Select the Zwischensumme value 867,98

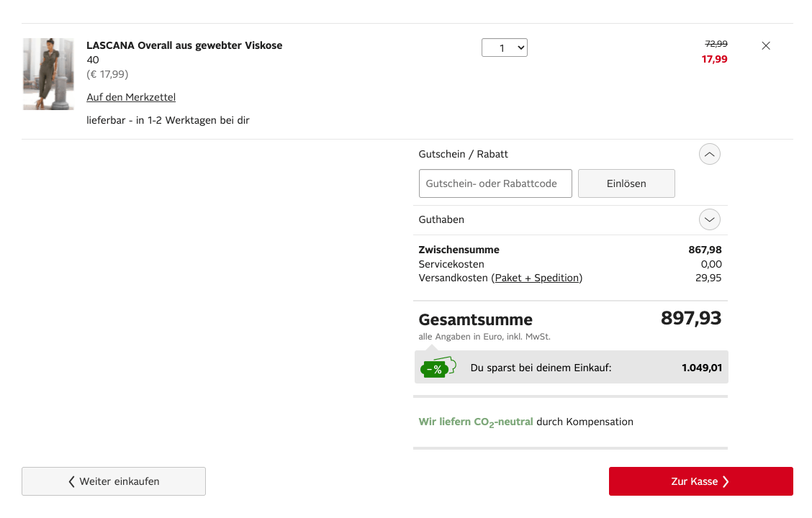click(x=705, y=250)
